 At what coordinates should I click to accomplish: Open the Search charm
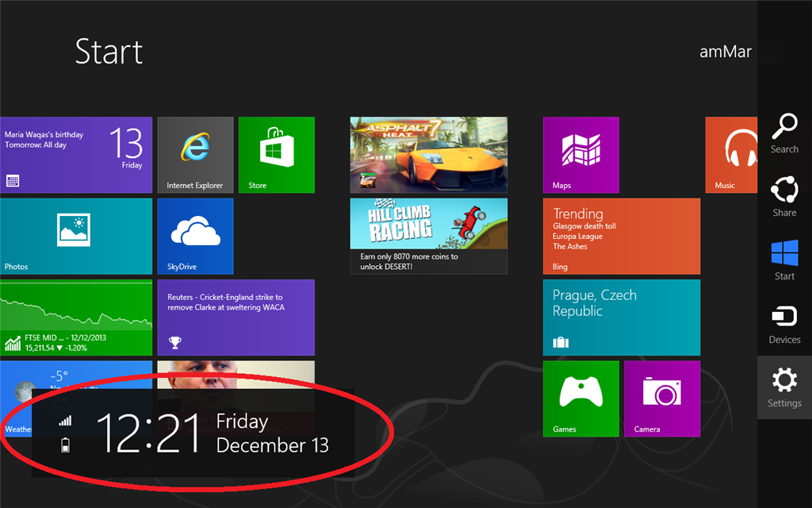click(784, 133)
